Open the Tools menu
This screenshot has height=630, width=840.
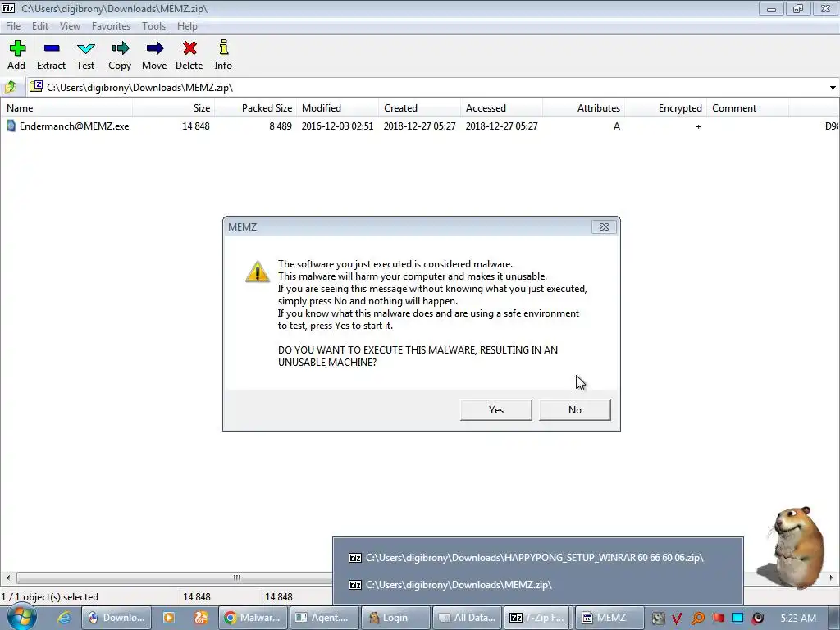click(153, 26)
